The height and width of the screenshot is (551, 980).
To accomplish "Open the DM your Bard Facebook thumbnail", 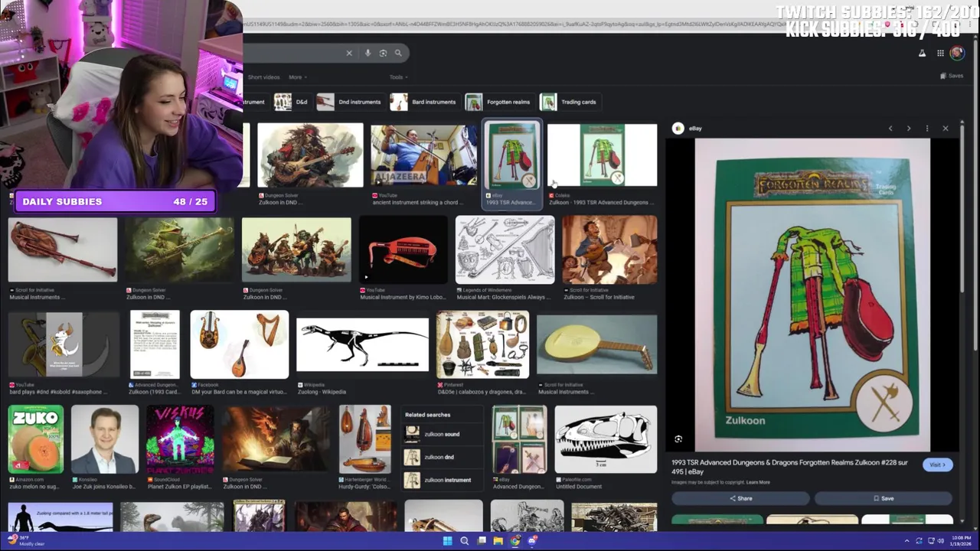I will point(240,344).
